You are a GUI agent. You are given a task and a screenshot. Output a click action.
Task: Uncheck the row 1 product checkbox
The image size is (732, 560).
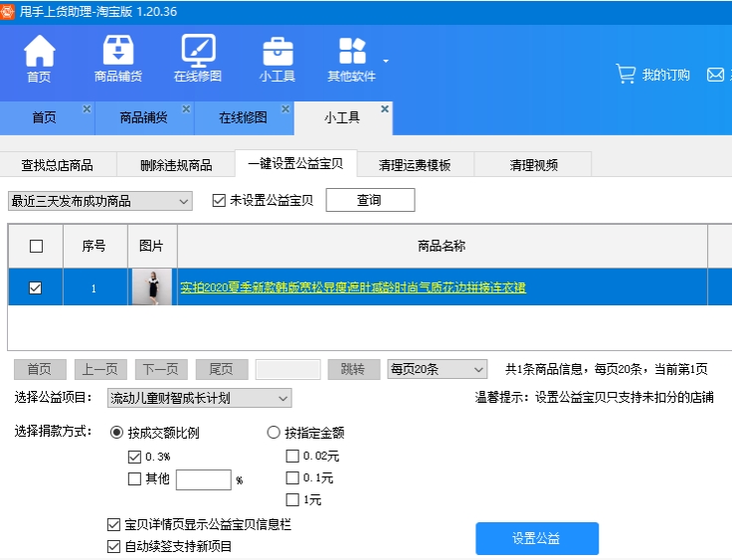(x=36, y=287)
